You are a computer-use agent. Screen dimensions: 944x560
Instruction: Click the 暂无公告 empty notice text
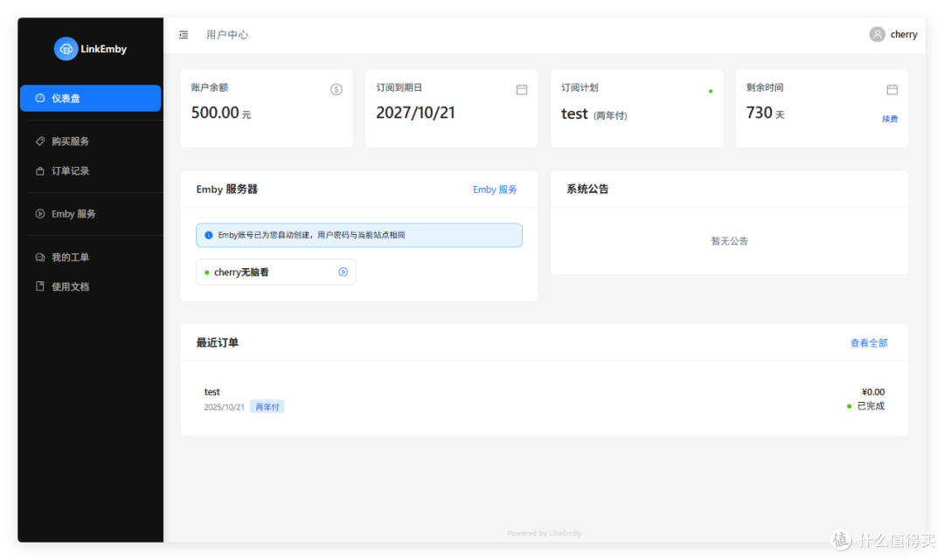[x=730, y=241]
